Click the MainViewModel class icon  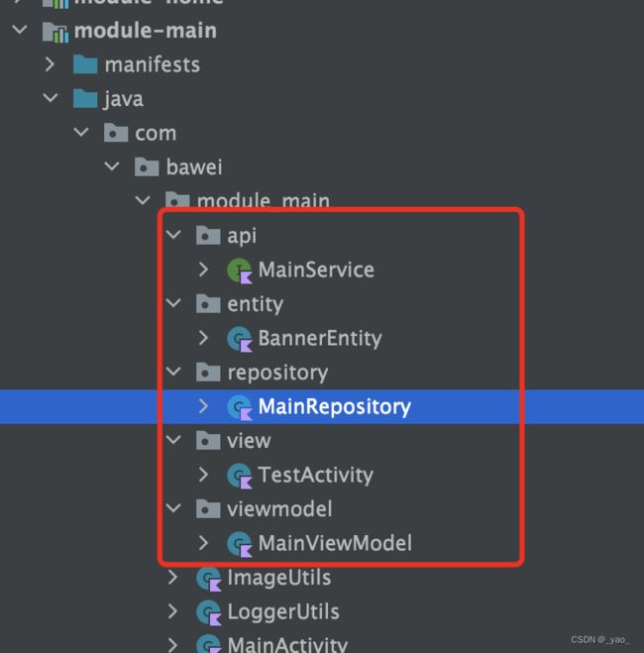240,543
